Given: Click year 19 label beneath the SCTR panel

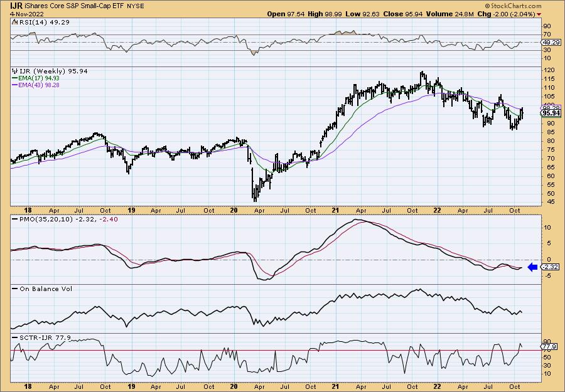Looking at the screenshot, I should tap(131, 386).
